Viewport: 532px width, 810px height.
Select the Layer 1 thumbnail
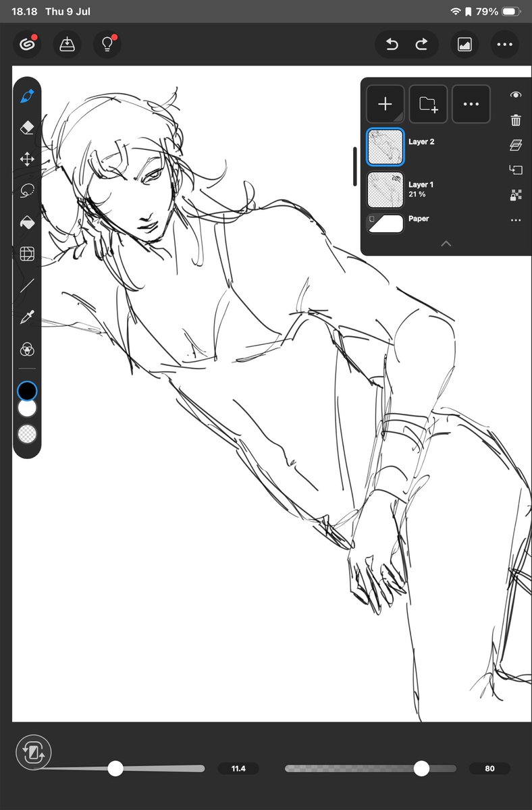tap(385, 189)
